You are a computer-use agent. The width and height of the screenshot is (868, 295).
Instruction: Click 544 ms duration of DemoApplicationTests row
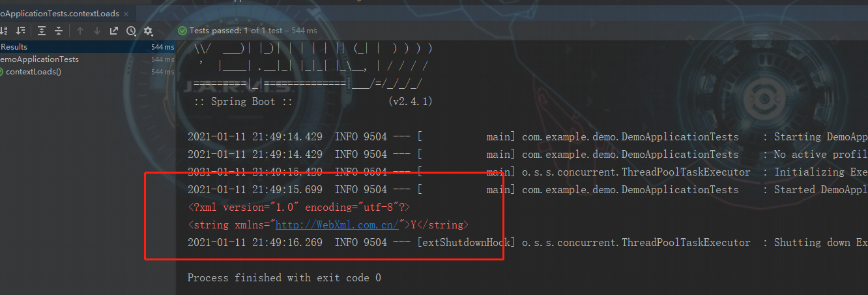click(x=163, y=59)
